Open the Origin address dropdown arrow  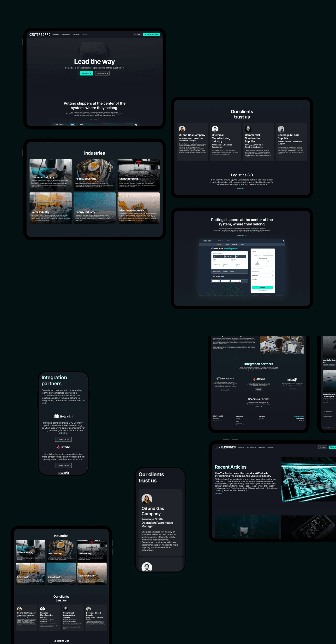tap(230, 261)
